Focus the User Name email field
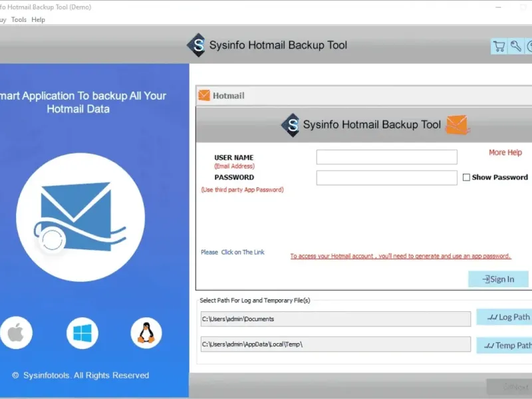The height and width of the screenshot is (399, 532). point(387,157)
